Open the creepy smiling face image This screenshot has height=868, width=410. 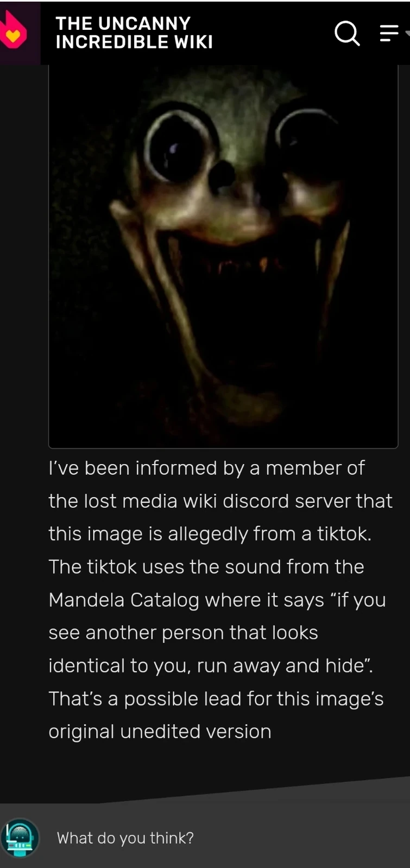(223, 256)
